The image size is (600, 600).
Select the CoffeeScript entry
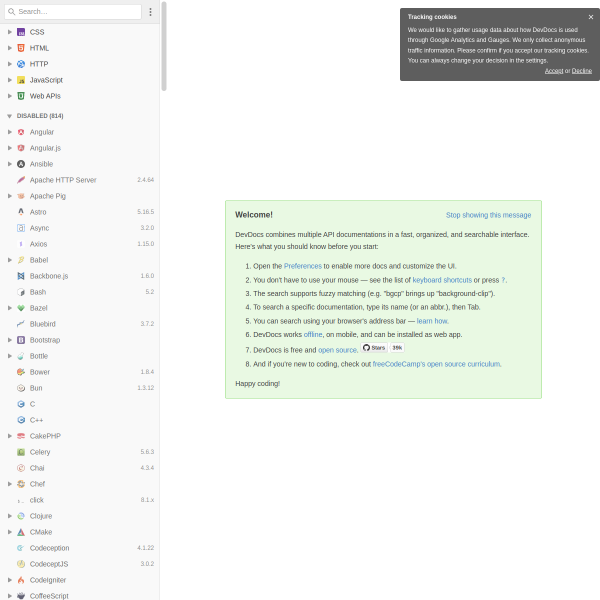[80, 595]
